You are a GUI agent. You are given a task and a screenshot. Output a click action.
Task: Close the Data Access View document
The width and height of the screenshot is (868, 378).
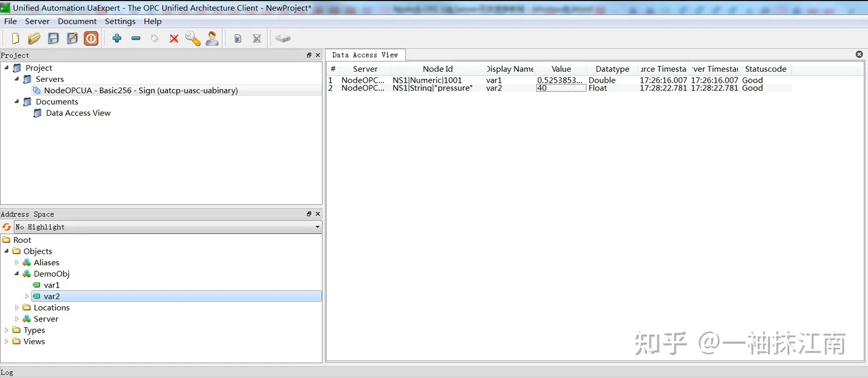pos(860,54)
